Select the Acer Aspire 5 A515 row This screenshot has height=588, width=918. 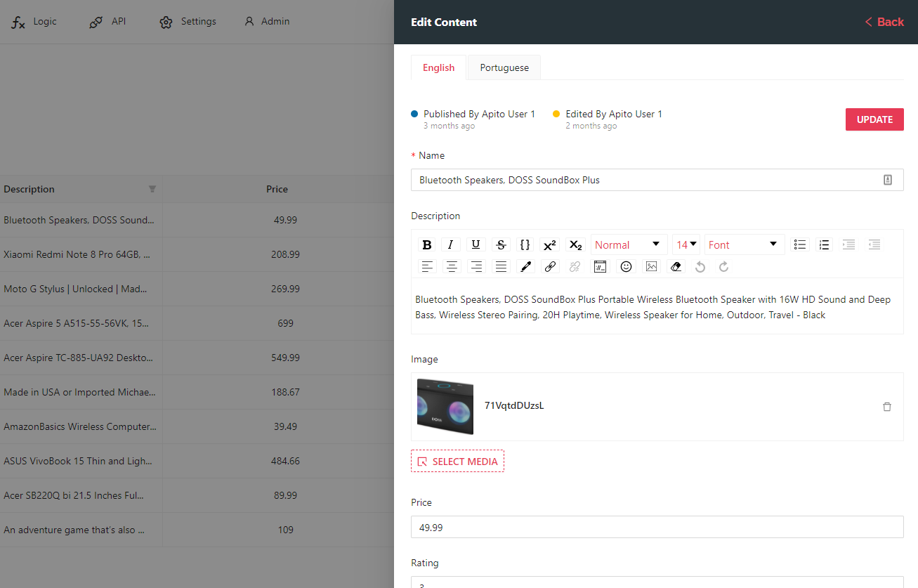pyautogui.click(x=197, y=323)
